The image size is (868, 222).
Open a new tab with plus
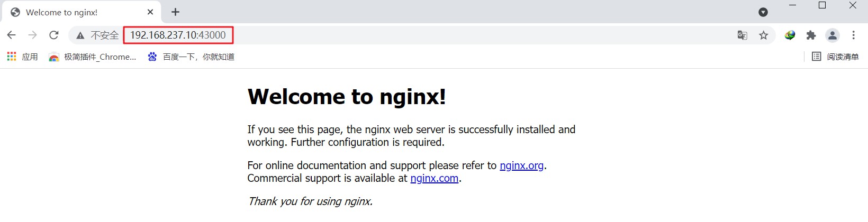pos(175,12)
